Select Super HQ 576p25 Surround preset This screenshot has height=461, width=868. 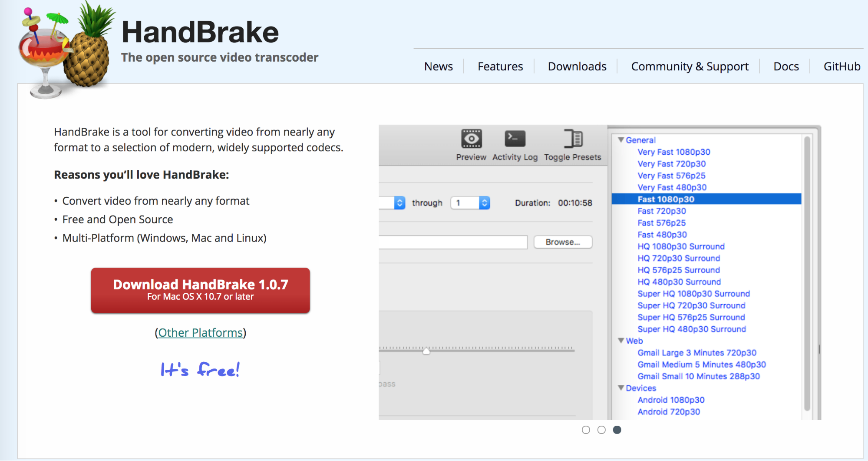691,317
